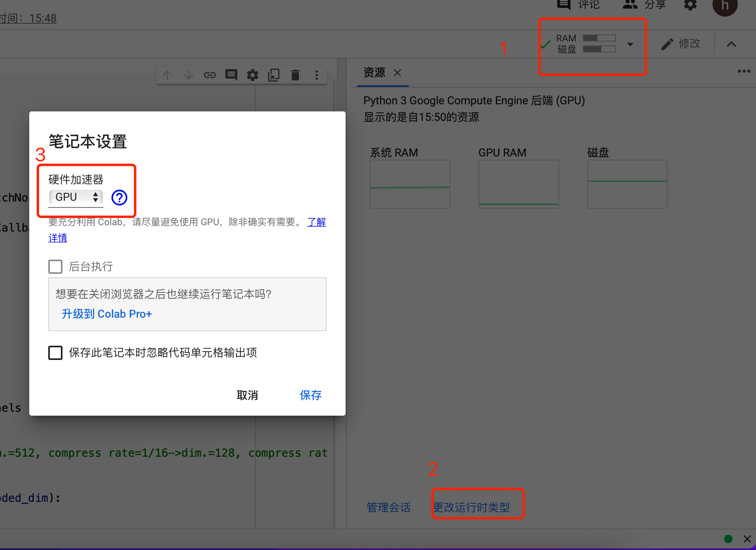Collapse the notebook header with chevron

pos(731,44)
